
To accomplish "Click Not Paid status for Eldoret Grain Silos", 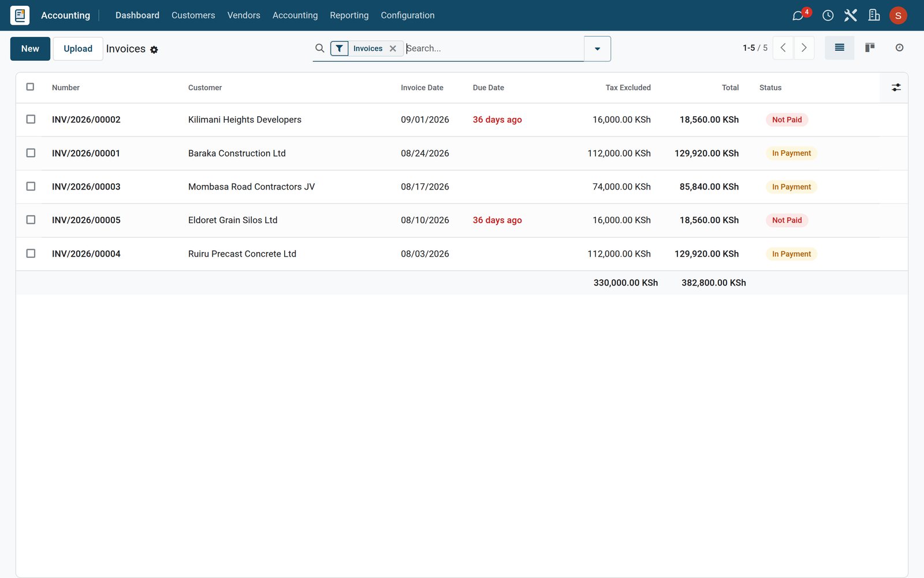I will pos(787,220).
